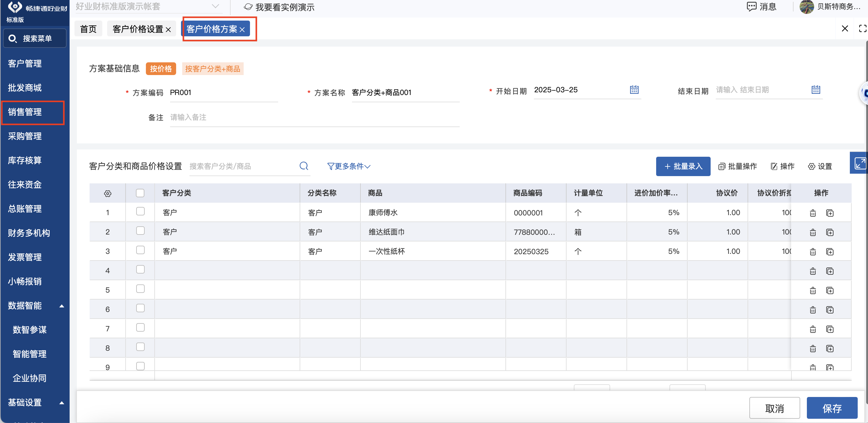Click the expand panel icon on right edge
Viewport: 868px width, 423px height.
coord(860,163)
